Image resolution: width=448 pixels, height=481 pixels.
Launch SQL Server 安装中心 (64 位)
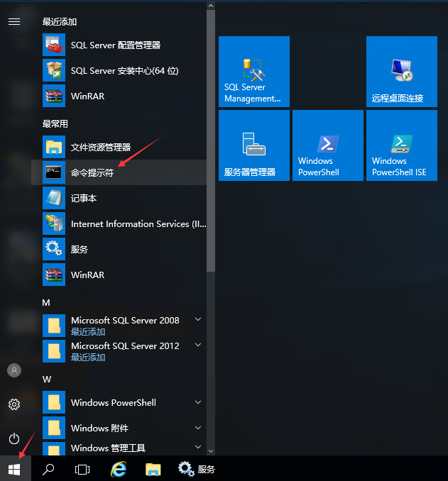click(x=124, y=71)
